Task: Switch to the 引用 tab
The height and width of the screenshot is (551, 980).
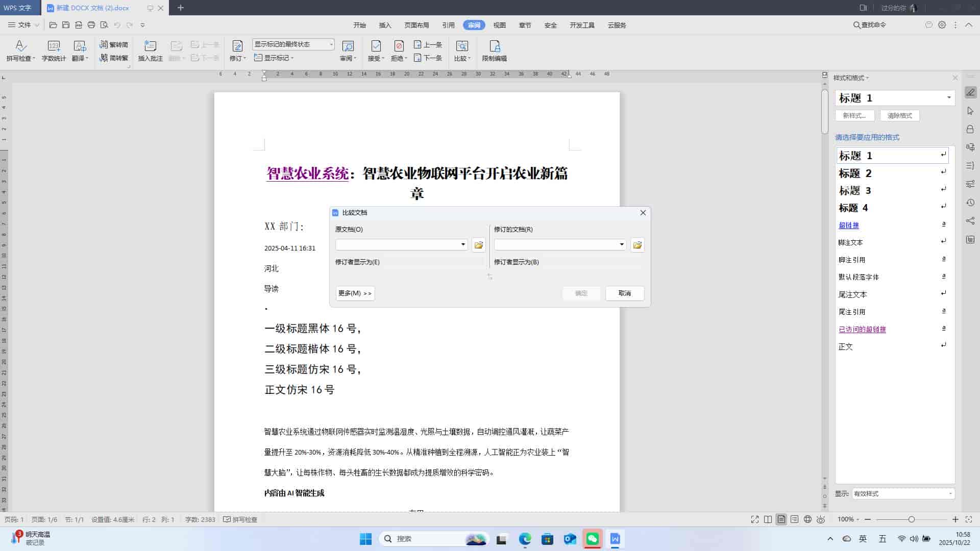Action: click(x=448, y=25)
